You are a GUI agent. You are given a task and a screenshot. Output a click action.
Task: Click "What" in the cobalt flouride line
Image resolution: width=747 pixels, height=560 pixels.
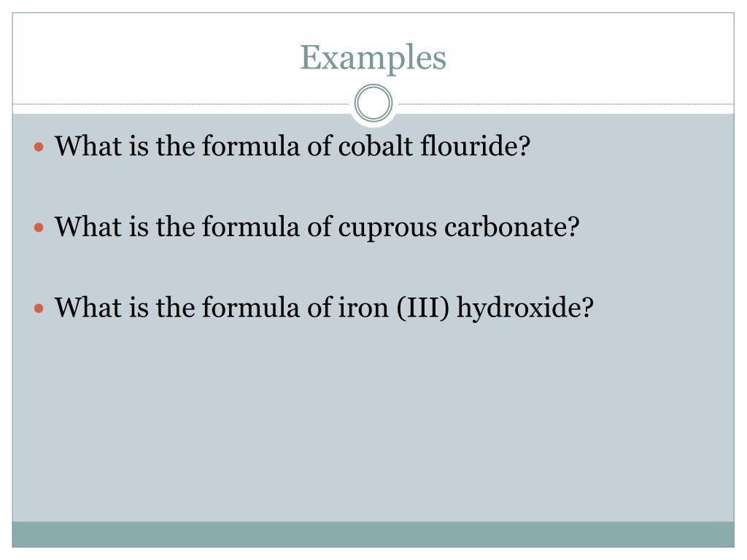(88, 145)
